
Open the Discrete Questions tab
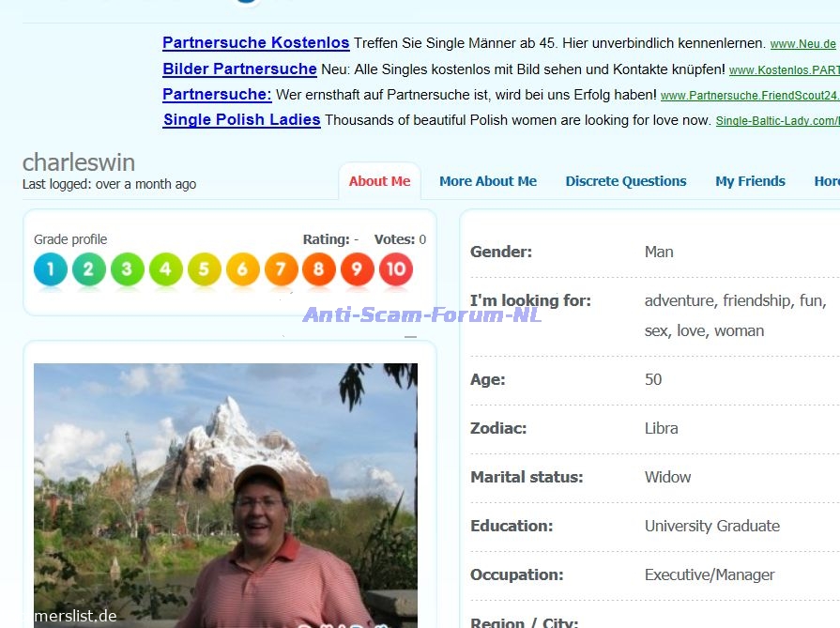click(626, 181)
